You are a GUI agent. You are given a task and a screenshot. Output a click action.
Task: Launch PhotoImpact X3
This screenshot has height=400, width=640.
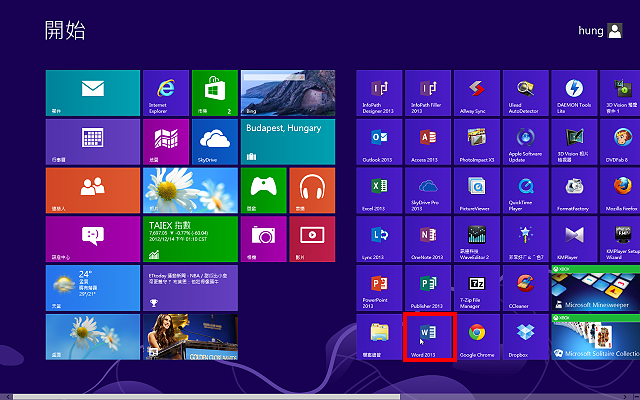477,142
